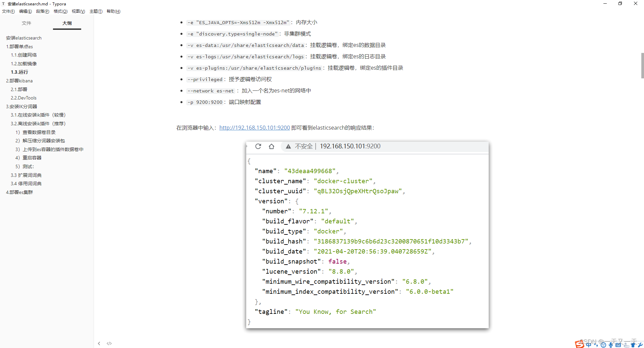Toggle the IME punctuation mode icon

596,345
